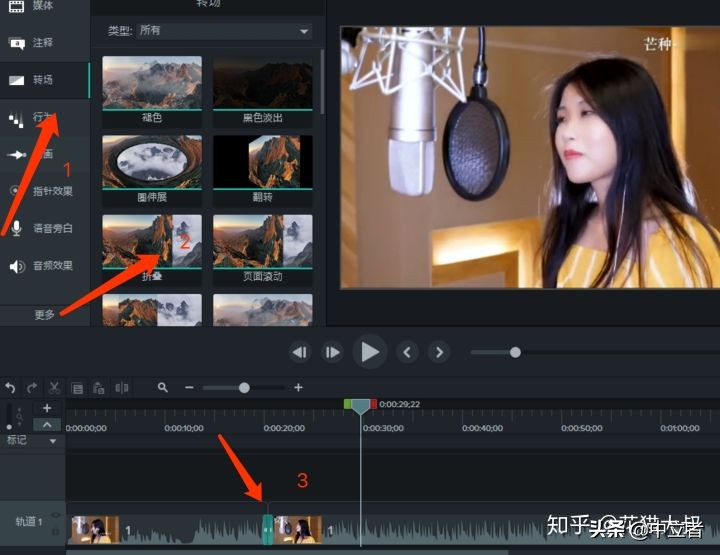The width and height of the screenshot is (720, 555).
Task: Click the timeline zoom magnifier icon
Action: coord(163,388)
